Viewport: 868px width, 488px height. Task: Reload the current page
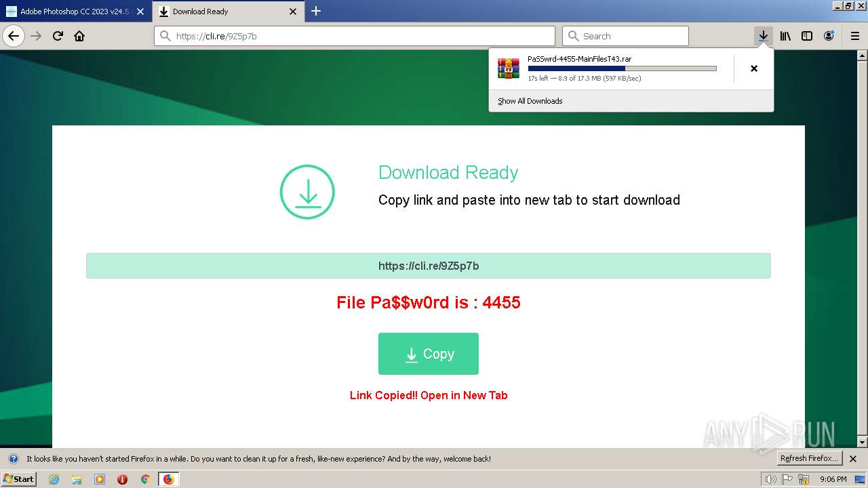coord(58,36)
